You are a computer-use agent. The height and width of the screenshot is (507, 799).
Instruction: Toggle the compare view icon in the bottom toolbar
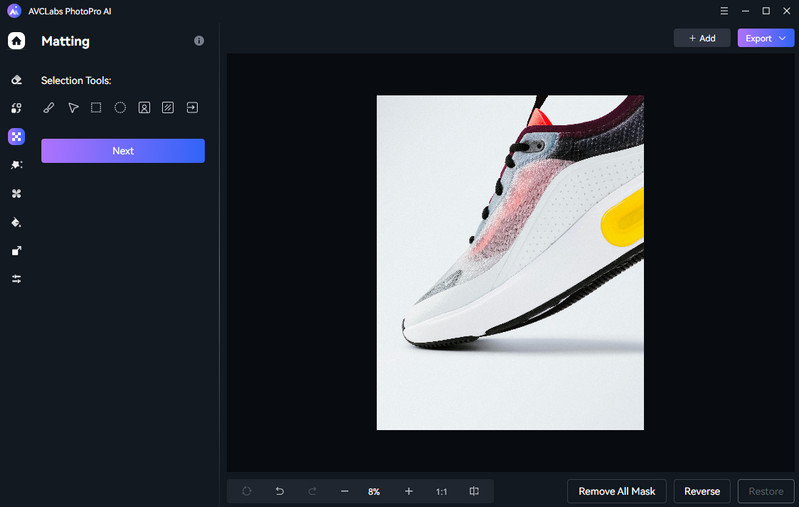pos(474,491)
